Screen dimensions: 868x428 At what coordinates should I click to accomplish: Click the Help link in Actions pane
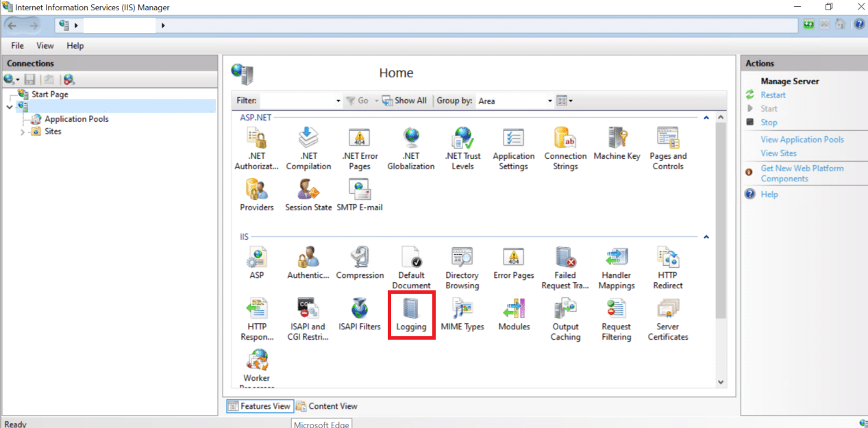(x=769, y=194)
